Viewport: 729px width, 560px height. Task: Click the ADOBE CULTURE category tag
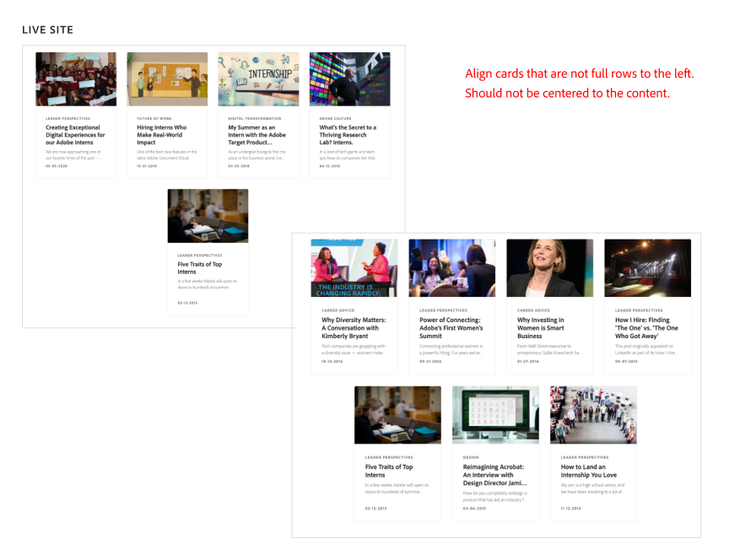(331, 119)
